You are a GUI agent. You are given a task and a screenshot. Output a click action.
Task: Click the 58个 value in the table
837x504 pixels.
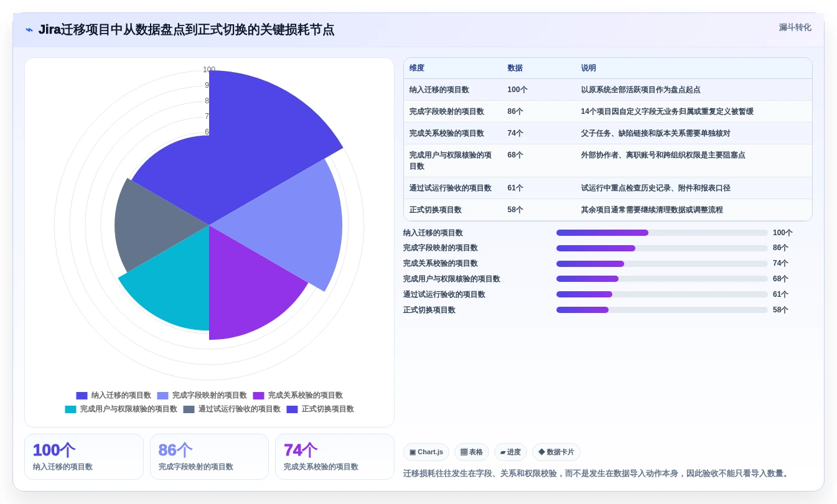[515, 210]
